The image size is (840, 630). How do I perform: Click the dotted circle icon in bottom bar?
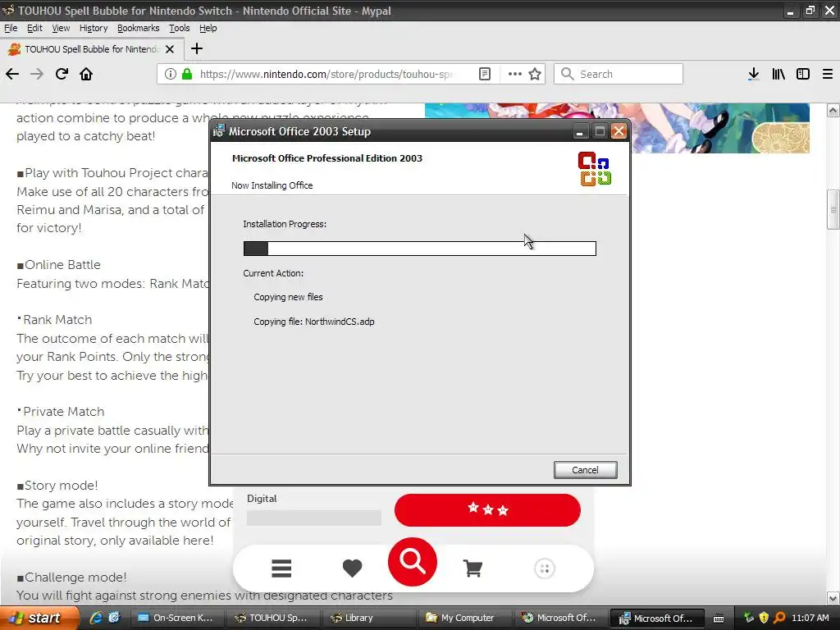tap(545, 568)
